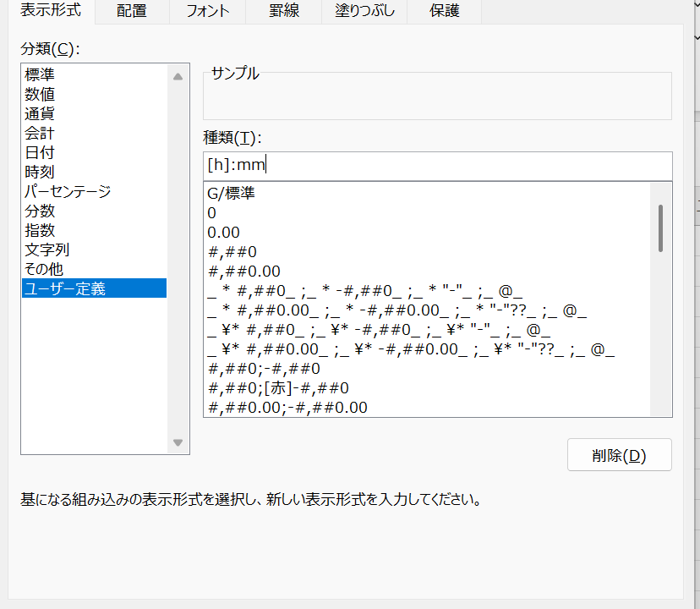Select #,##0;[赤]-#,##0 format code

278,388
